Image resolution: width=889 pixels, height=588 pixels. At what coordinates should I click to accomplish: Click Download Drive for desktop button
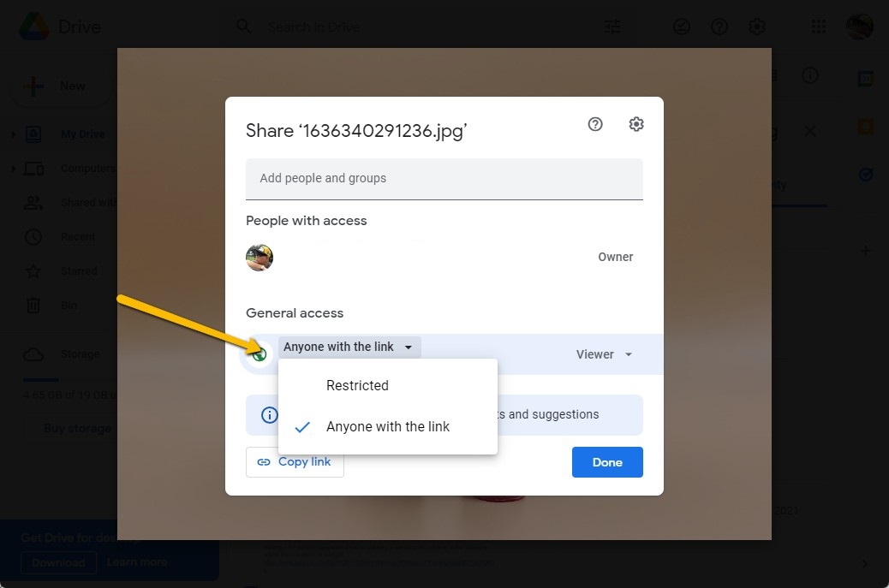pyautogui.click(x=58, y=562)
